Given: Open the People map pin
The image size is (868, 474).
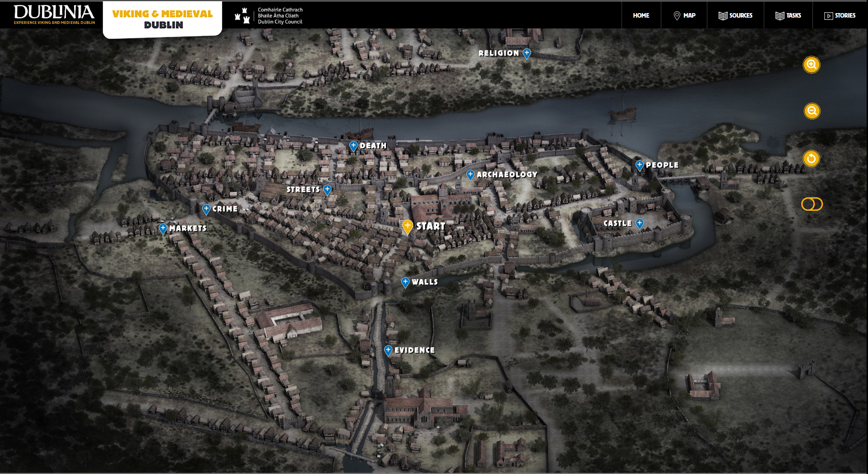Looking at the screenshot, I should click(x=639, y=165).
